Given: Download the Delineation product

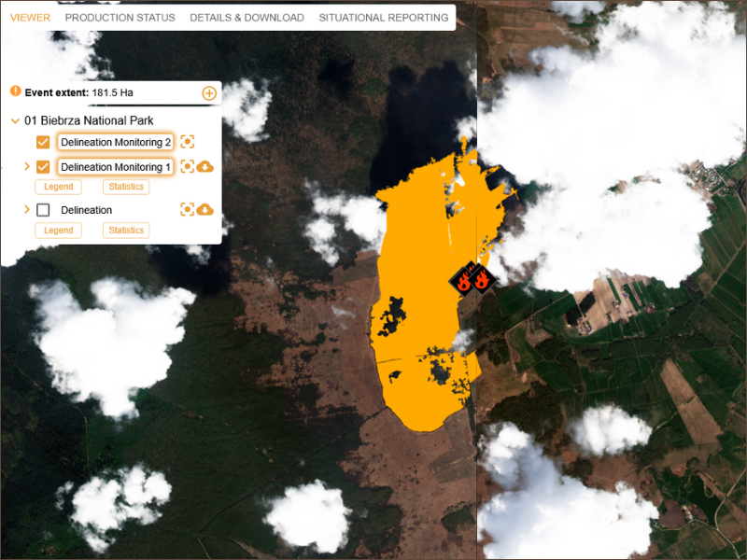Looking at the screenshot, I should point(204,210).
